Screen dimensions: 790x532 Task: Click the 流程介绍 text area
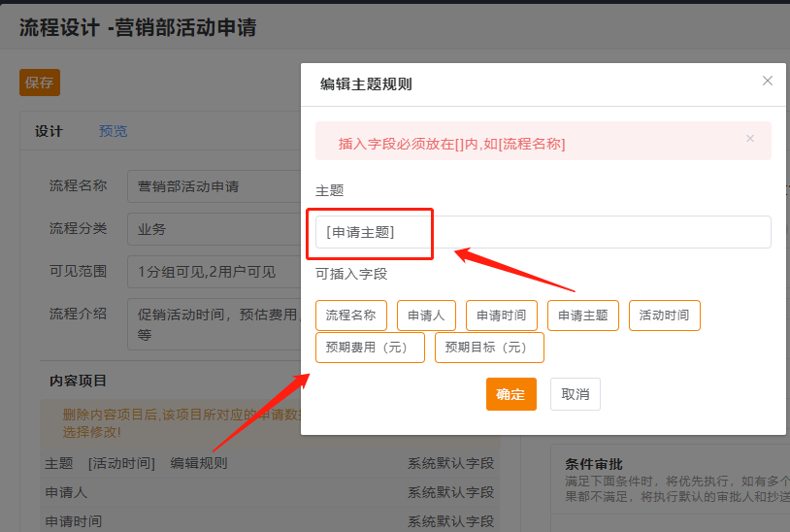214,323
